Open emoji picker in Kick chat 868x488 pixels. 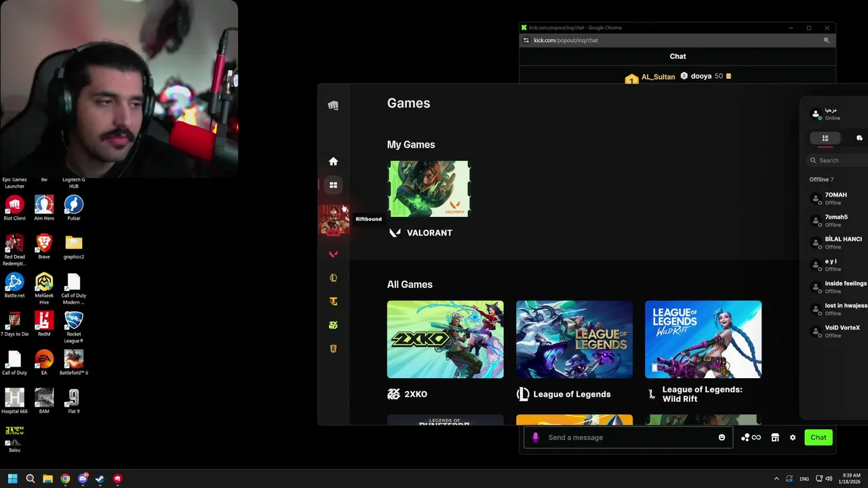coord(722,437)
